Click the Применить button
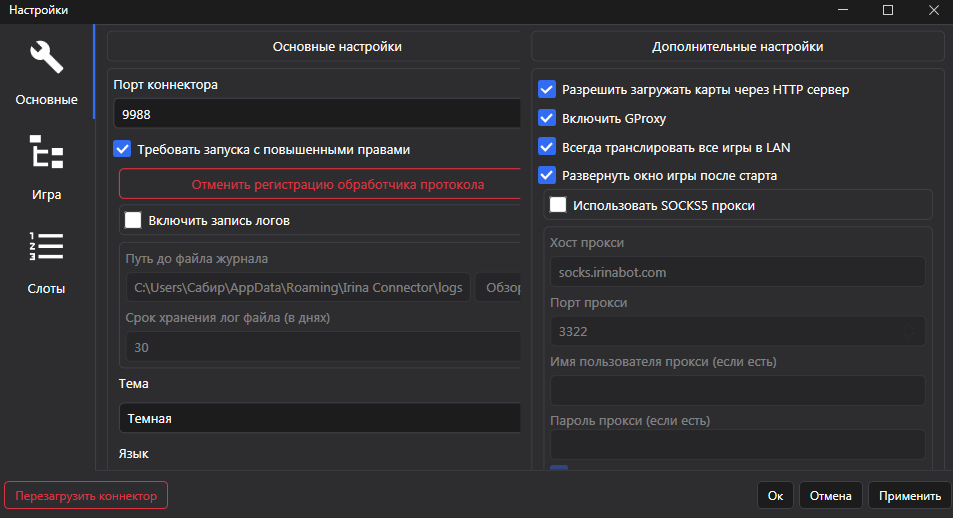 [910, 496]
